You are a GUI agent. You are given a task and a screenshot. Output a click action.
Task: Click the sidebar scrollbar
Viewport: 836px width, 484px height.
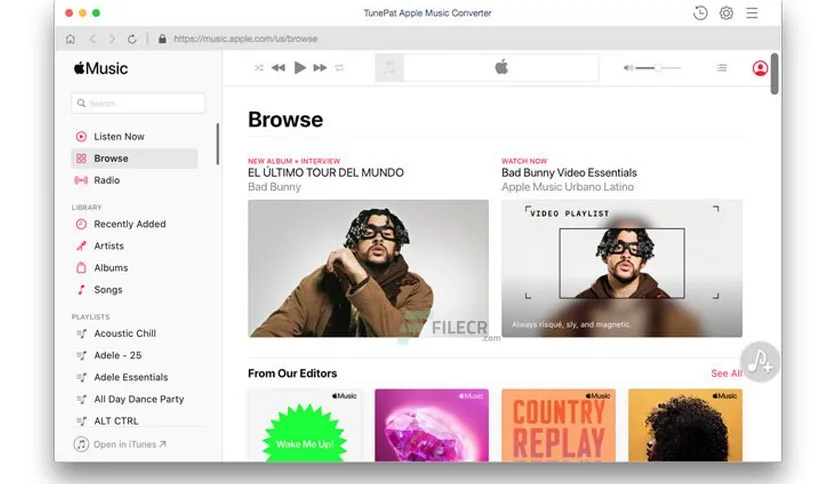coord(218,144)
